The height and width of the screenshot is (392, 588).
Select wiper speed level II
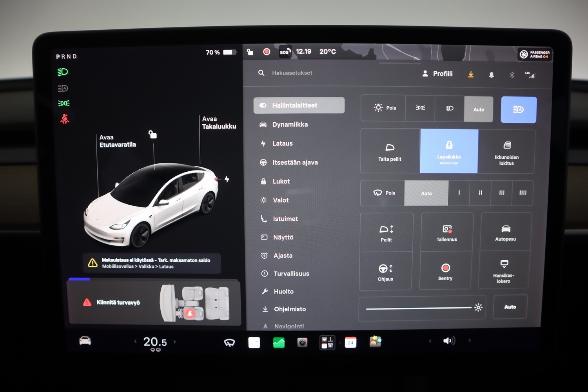click(x=480, y=193)
